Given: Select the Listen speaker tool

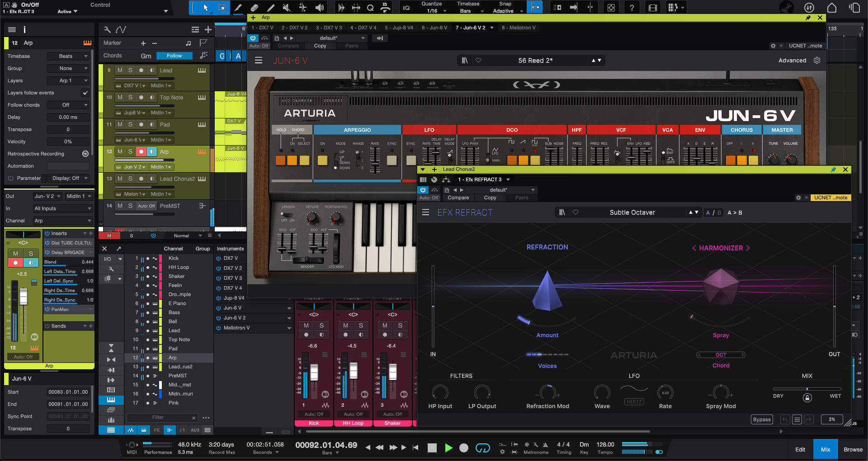Looking at the screenshot, I should (x=320, y=8).
